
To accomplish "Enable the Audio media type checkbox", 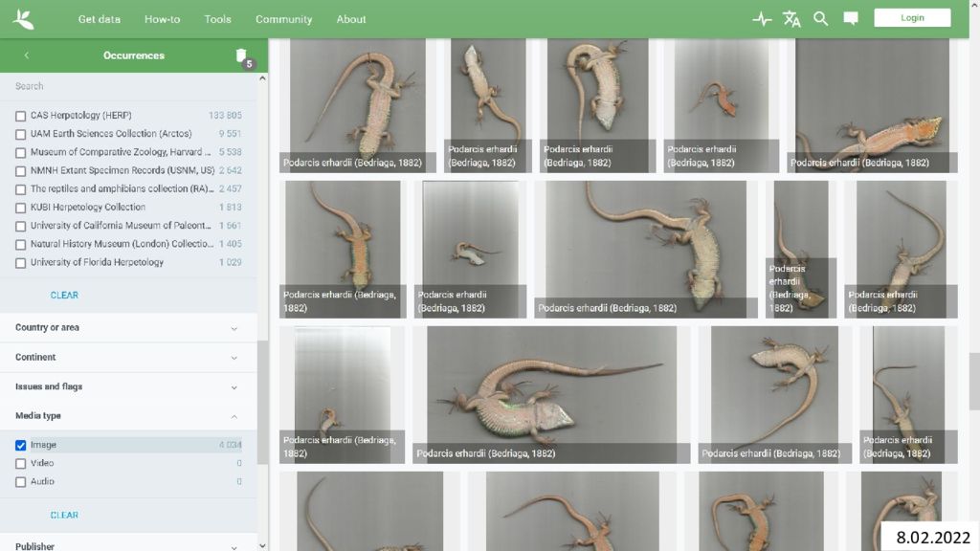I will click(x=21, y=482).
